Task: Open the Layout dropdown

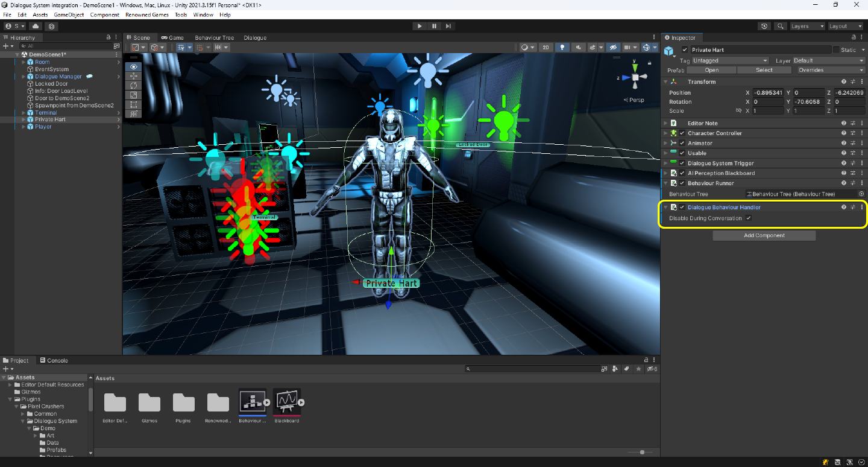Action: coord(846,27)
